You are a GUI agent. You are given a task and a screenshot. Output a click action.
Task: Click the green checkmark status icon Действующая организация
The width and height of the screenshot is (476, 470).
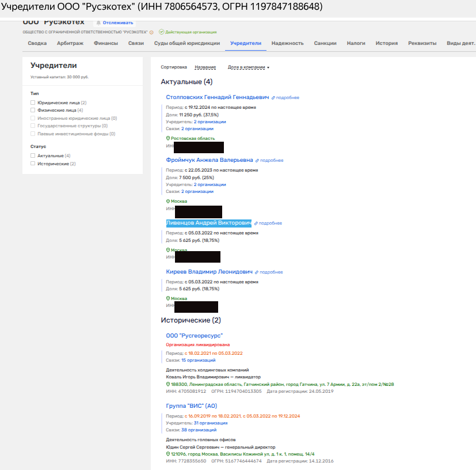161,32
